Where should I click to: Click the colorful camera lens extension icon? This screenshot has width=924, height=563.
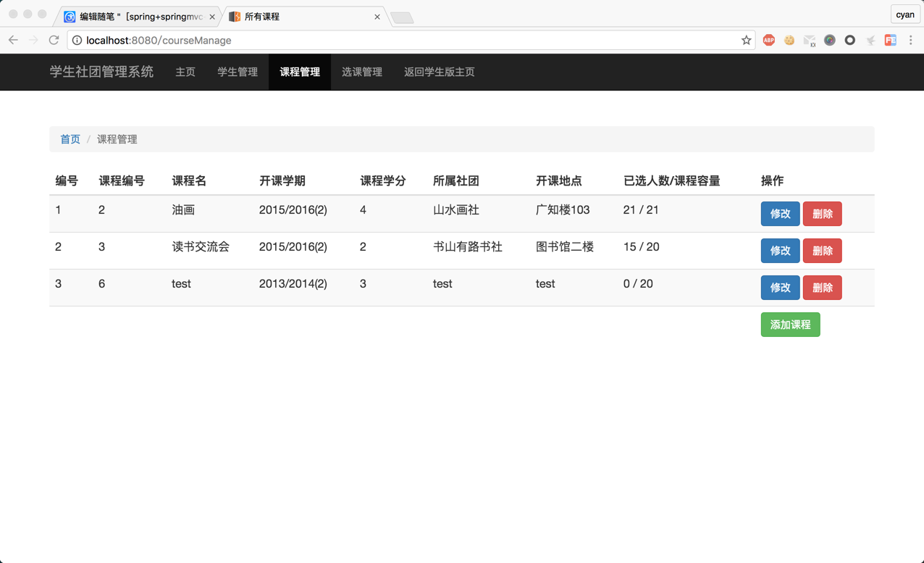click(829, 40)
